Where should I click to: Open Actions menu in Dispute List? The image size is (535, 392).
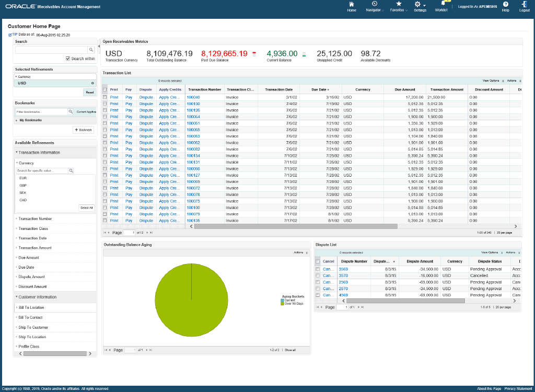pyautogui.click(x=513, y=252)
